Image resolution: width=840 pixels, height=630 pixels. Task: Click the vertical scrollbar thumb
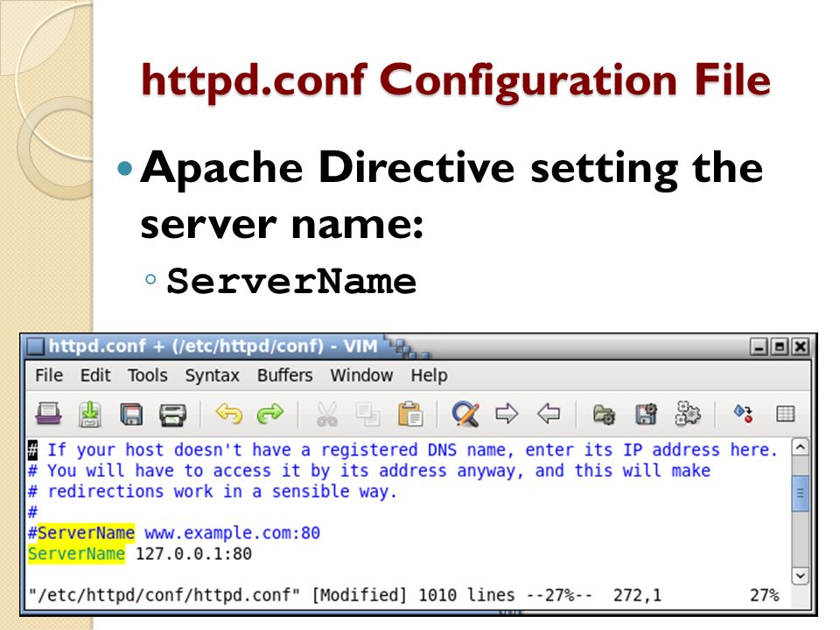pyautogui.click(x=800, y=493)
